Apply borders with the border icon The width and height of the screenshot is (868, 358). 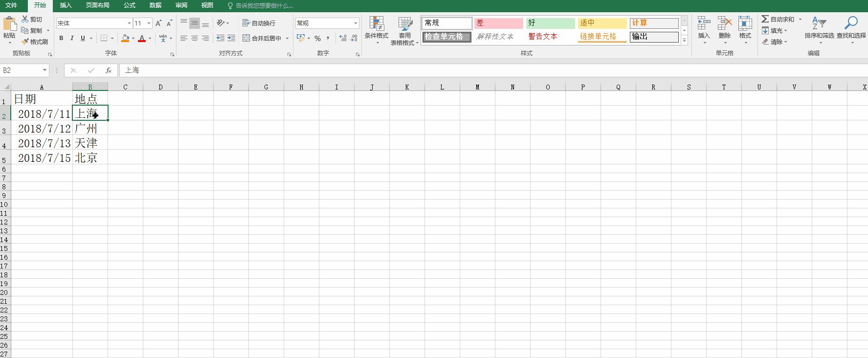click(x=104, y=38)
